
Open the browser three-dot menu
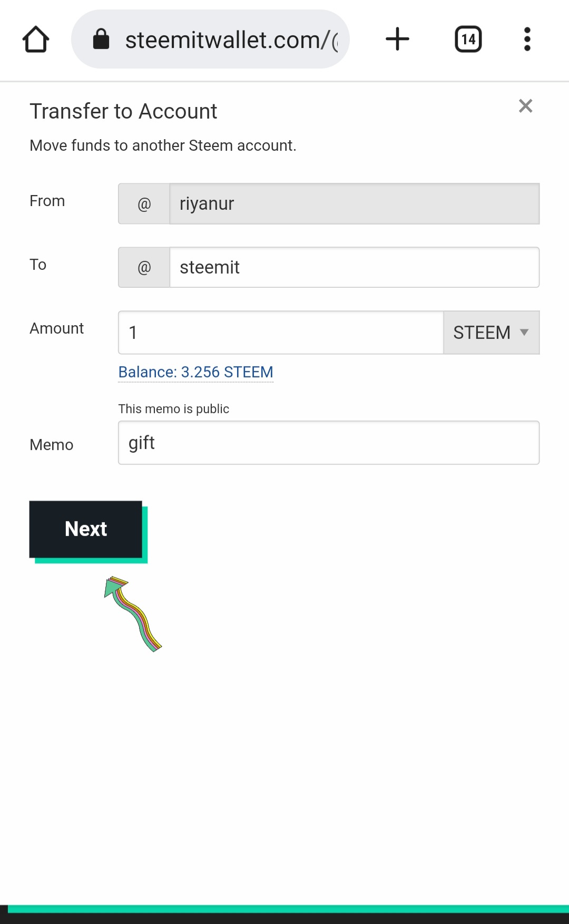point(527,40)
